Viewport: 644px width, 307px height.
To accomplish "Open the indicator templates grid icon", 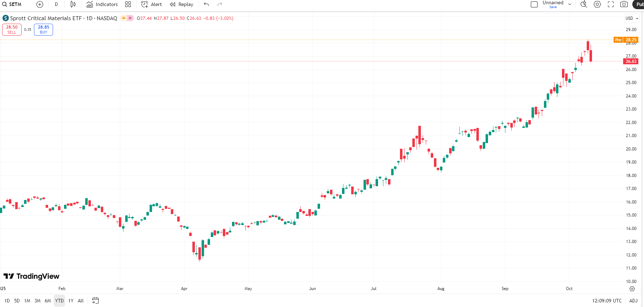I will (x=128, y=5).
